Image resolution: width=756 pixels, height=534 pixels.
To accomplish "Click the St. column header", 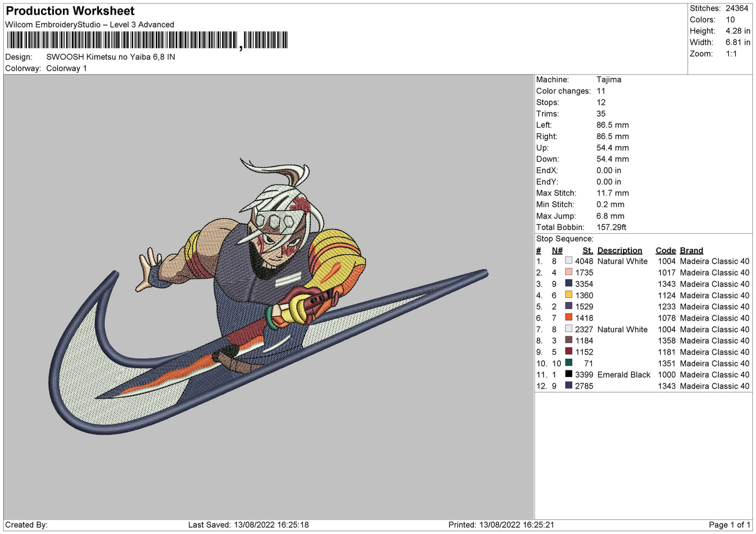I will coord(588,251).
